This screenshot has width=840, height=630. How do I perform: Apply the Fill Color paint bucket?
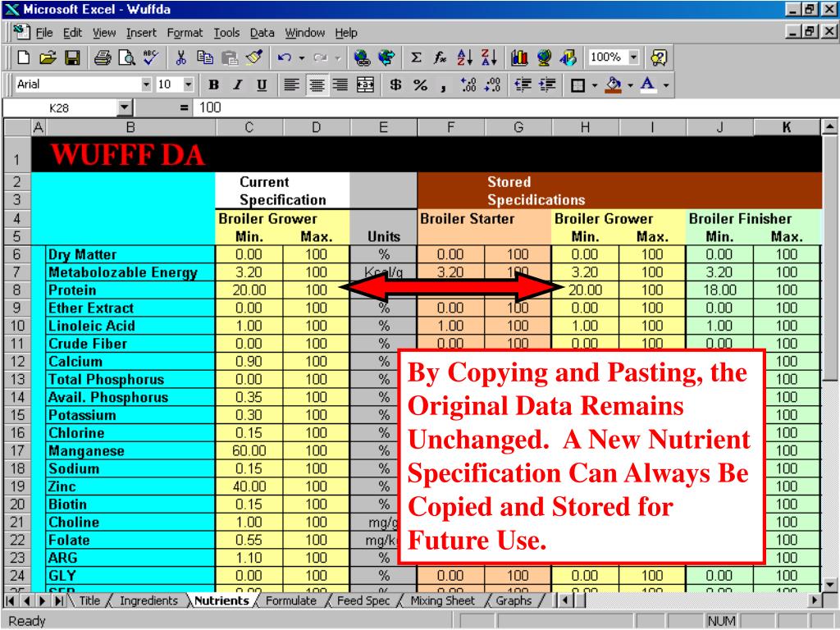(614, 84)
